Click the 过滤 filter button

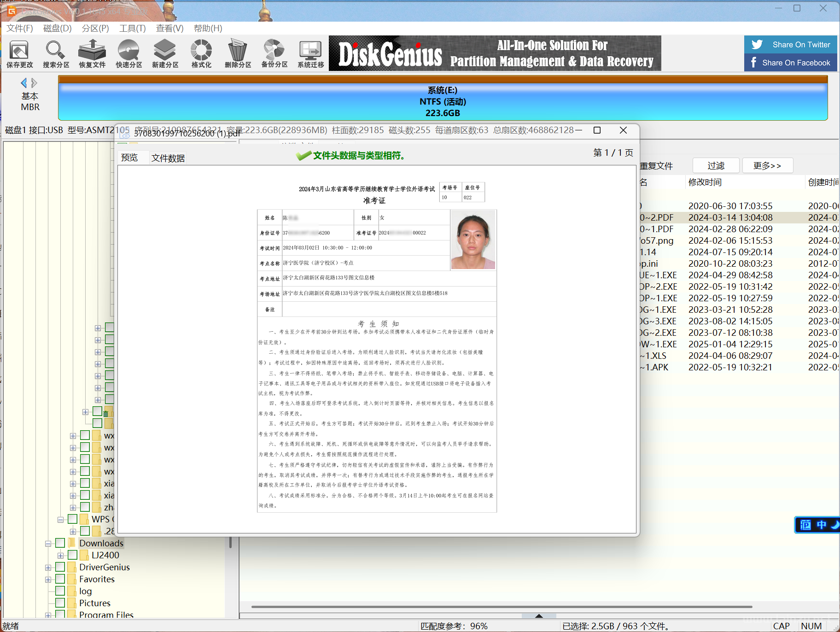[716, 165]
